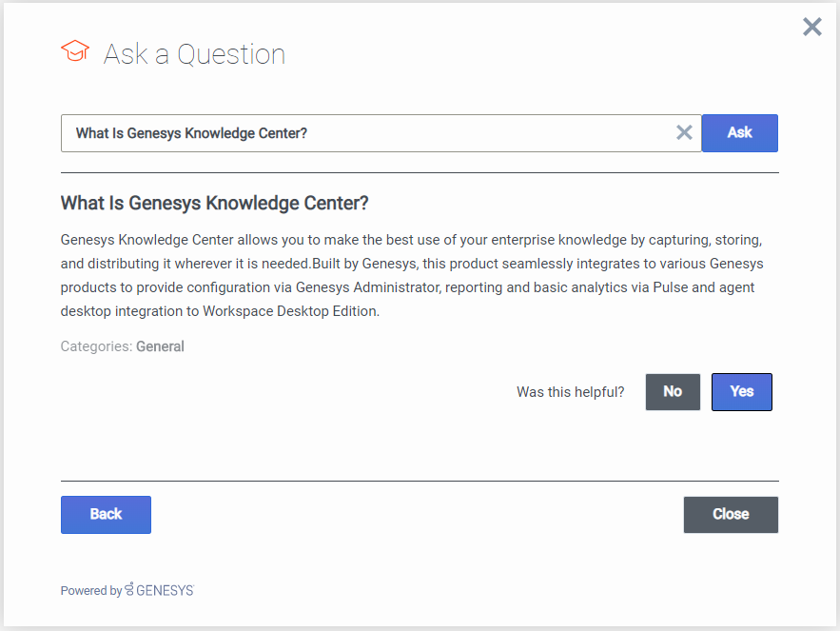Viewport: 840px width, 631px height.
Task: Click the GENESYS wordmark in the footer
Action: pos(166,590)
